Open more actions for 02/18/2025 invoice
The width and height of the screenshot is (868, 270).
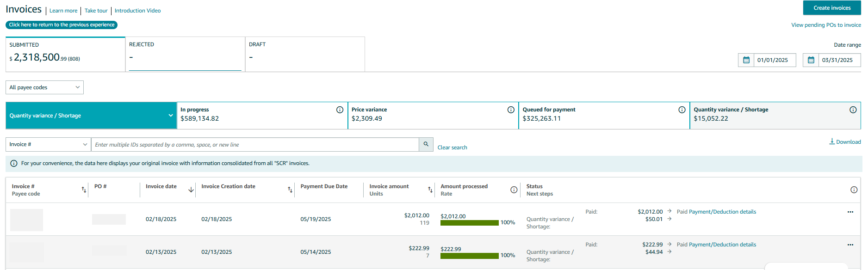pos(850,212)
